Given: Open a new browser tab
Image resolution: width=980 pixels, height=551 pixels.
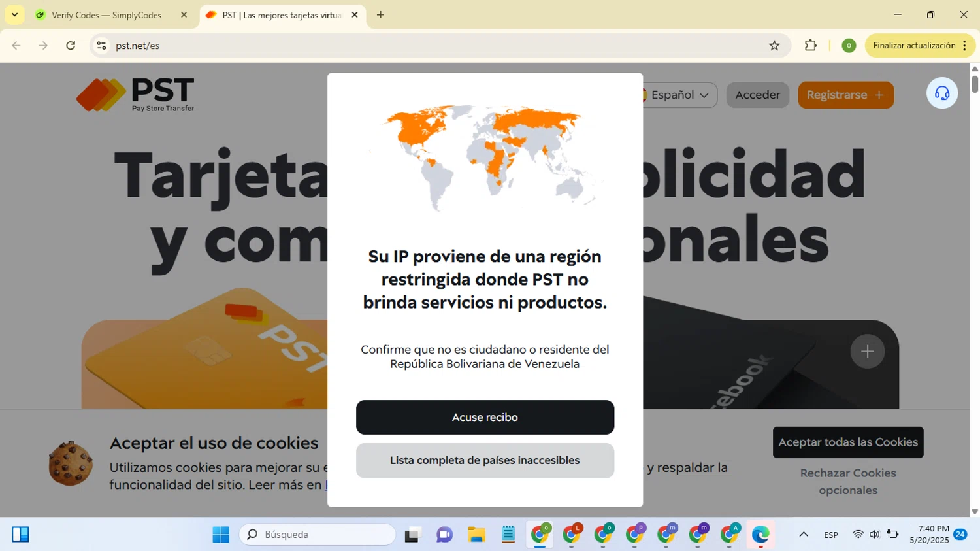Looking at the screenshot, I should (x=380, y=15).
